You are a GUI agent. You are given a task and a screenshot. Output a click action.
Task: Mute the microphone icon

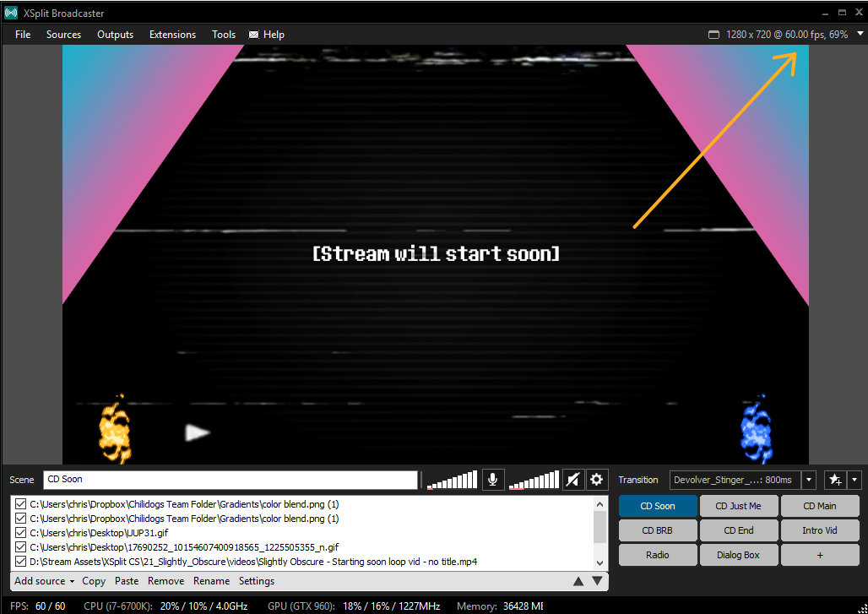[493, 480]
